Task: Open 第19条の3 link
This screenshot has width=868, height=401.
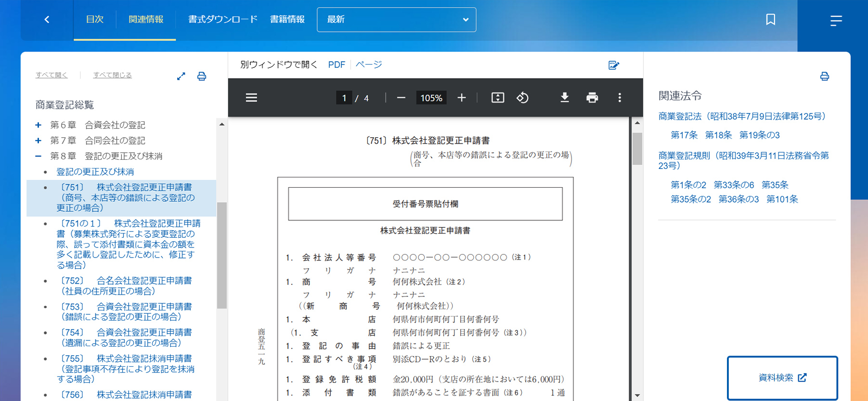Action: pos(759,135)
